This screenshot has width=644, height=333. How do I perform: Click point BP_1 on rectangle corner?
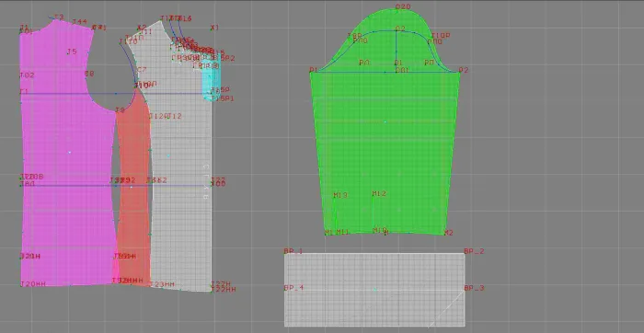click(x=293, y=251)
